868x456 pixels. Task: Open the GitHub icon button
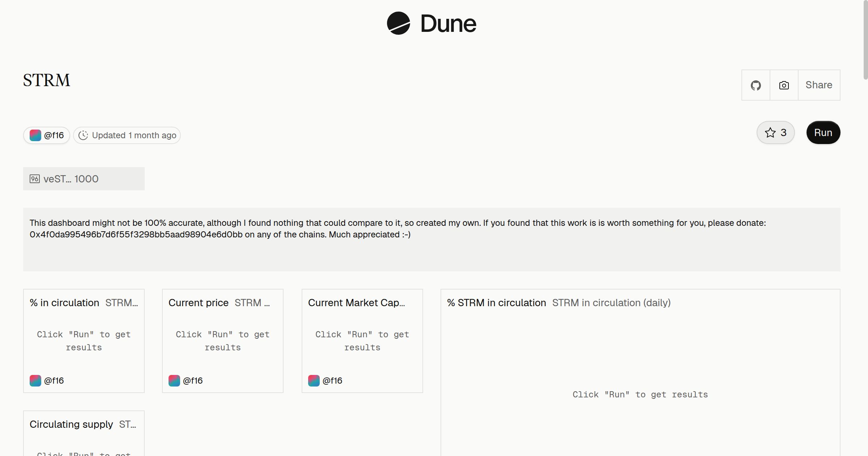pyautogui.click(x=756, y=85)
